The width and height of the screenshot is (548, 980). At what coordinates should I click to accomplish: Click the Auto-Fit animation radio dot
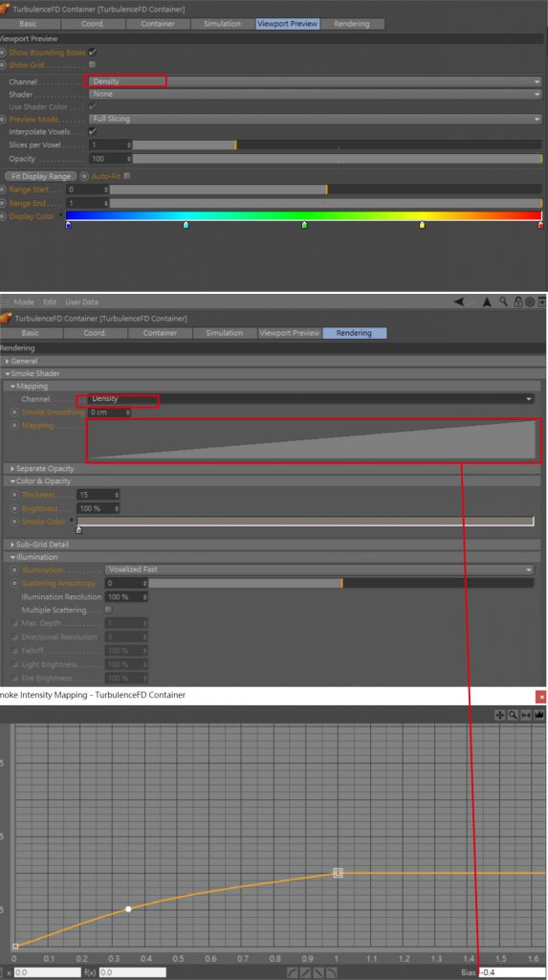click(84, 176)
